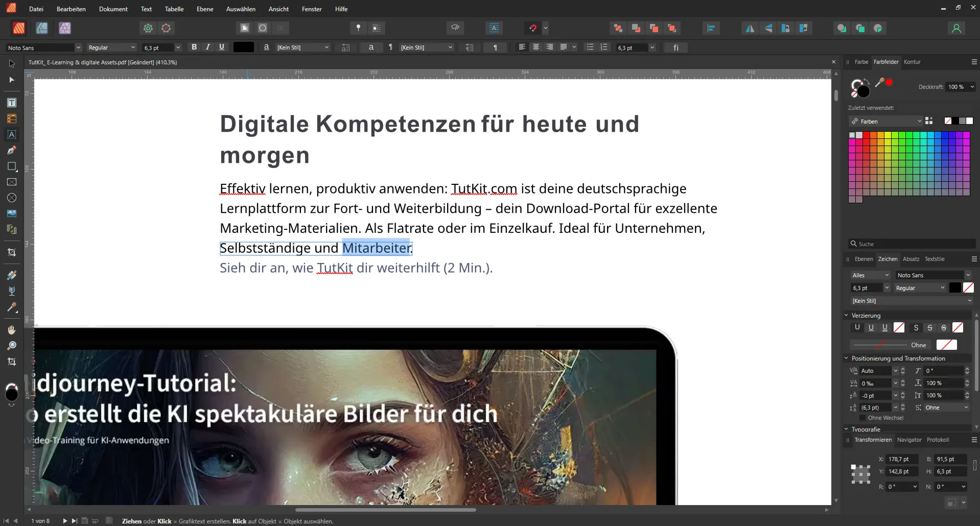Viewport: 980px width, 526px height.
Task: Select the Artistic Text tool
Action: click(x=12, y=134)
